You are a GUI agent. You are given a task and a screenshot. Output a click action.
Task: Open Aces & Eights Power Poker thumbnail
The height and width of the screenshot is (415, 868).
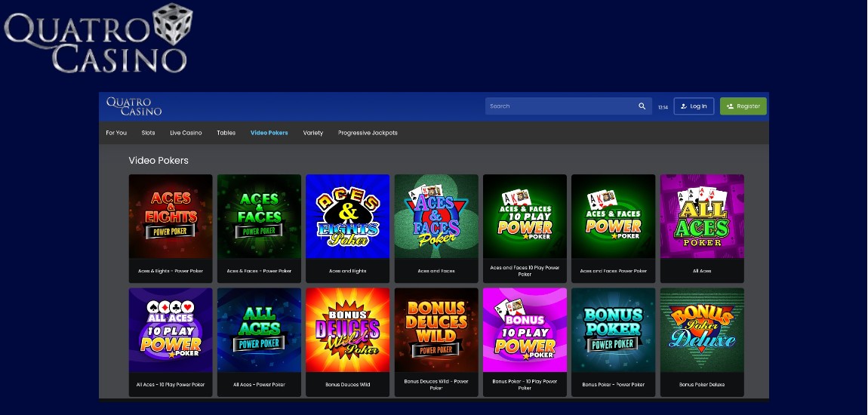(171, 217)
